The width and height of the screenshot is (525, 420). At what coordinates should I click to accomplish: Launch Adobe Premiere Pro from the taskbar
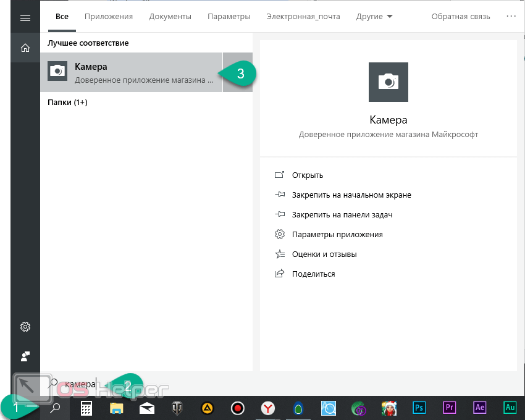pyautogui.click(x=450, y=408)
